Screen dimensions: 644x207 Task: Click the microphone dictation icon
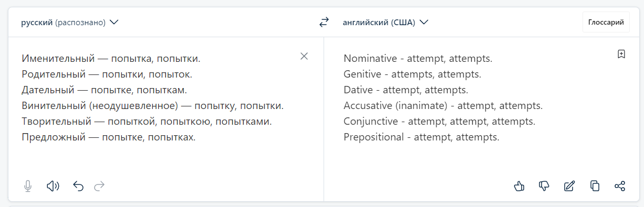[x=28, y=186]
